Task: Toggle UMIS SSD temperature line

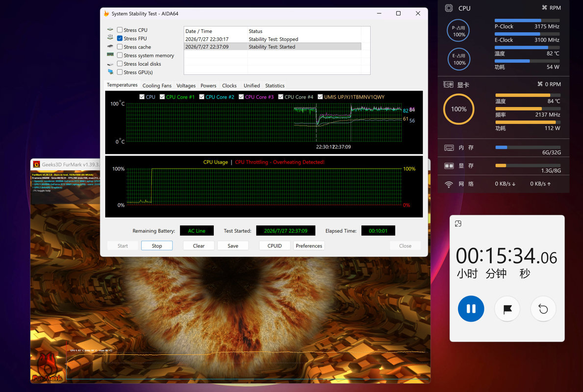Action: pos(320,97)
